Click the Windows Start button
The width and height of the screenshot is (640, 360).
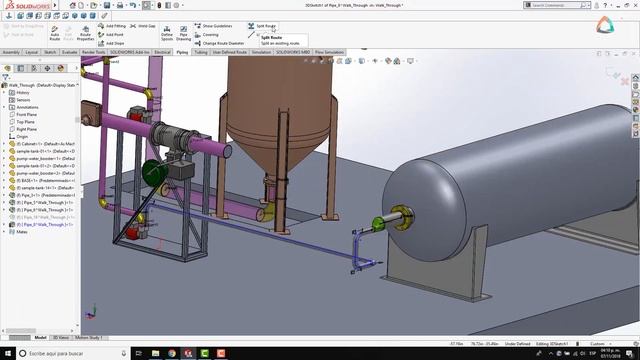[x=8, y=353]
